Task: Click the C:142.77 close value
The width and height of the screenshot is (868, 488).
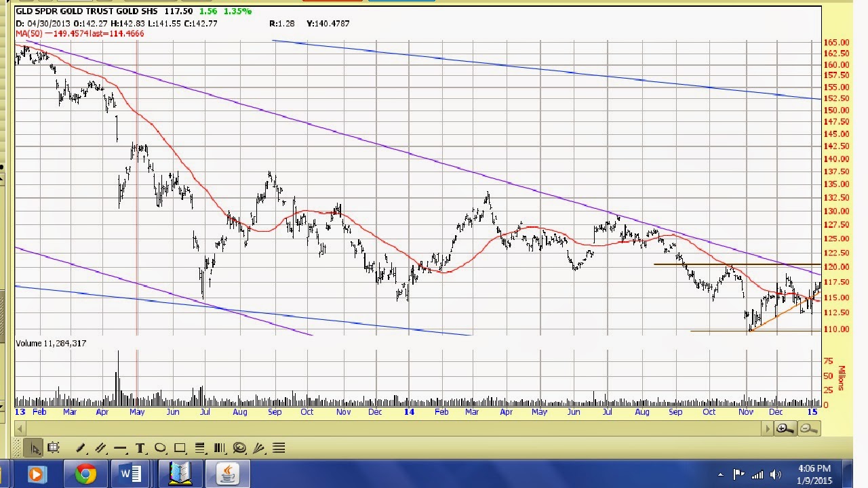Action: 199,24
